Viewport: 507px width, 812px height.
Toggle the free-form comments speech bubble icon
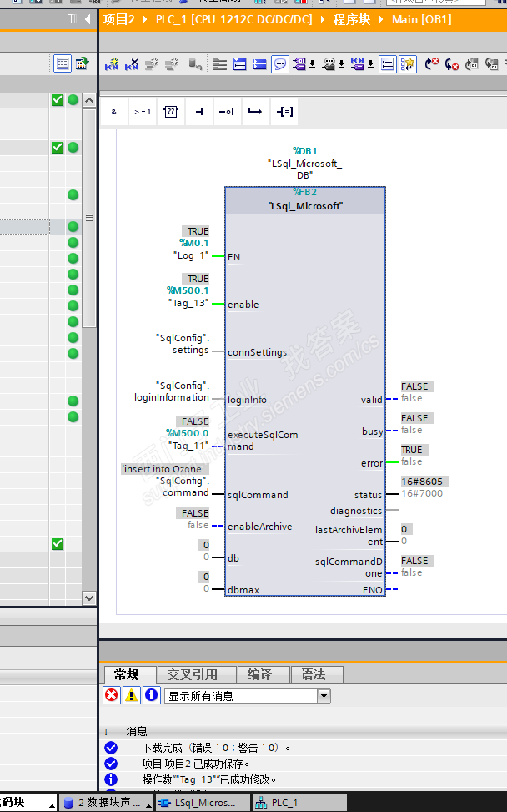click(x=280, y=64)
